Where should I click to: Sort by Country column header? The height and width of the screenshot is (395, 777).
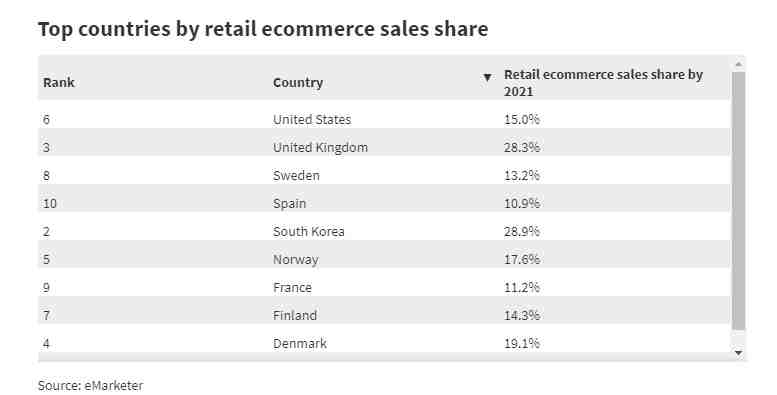[298, 82]
